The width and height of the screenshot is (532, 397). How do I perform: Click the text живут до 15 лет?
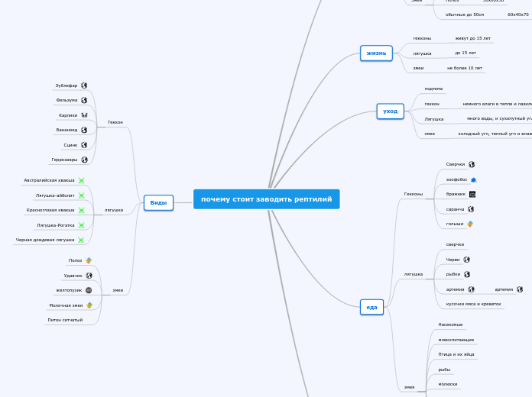[x=473, y=38]
